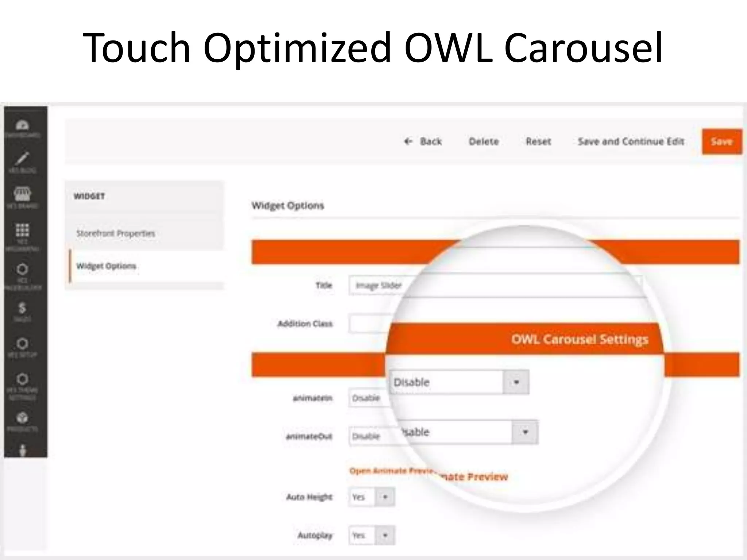Click the orange Save button
Image resolution: width=747 pixels, height=560 pixels.
tap(722, 141)
